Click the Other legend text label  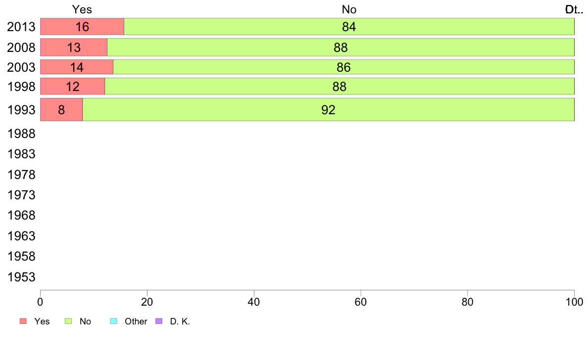point(136,321)
